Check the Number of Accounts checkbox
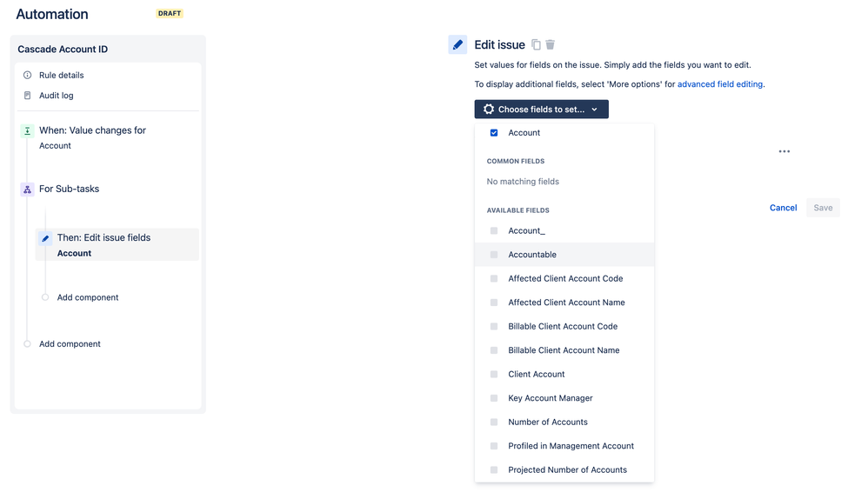Image resolution: width=868 pixels, height=499 pixels. (x=494, y=422)
